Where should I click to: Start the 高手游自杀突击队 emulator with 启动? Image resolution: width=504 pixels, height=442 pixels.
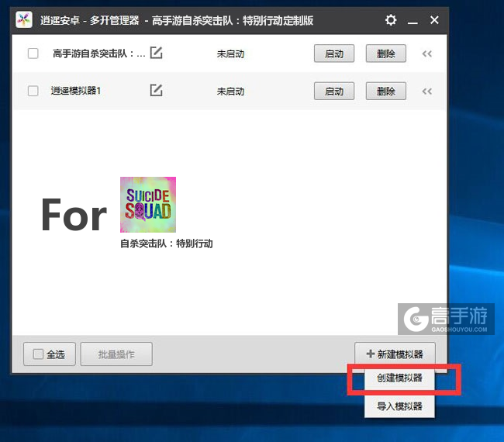tap(334, 54)
